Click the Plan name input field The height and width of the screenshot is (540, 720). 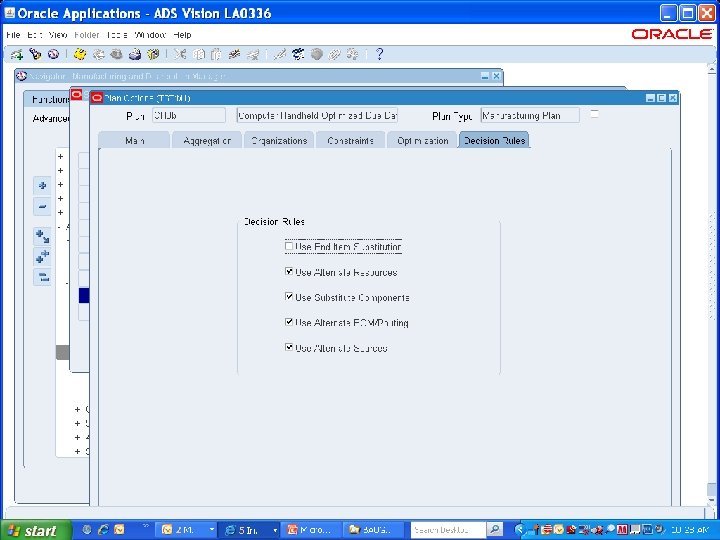coord(189,115)
